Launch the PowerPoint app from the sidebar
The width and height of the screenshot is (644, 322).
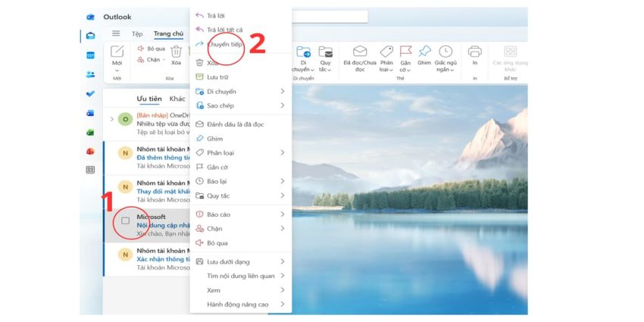(90, 151)
